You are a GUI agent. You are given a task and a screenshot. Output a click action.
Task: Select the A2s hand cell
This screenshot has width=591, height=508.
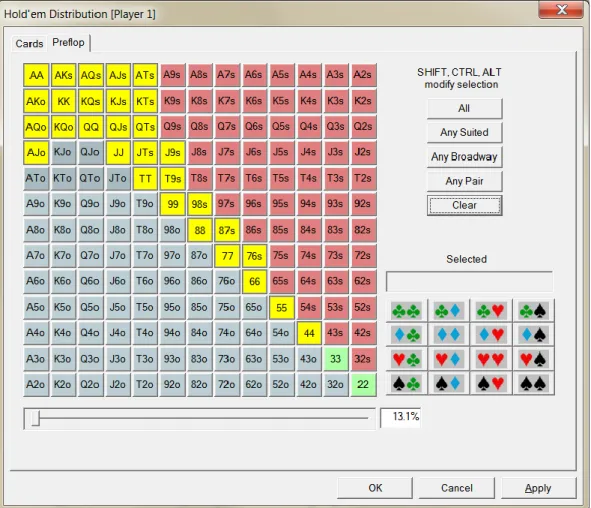[x=363, y=75]
